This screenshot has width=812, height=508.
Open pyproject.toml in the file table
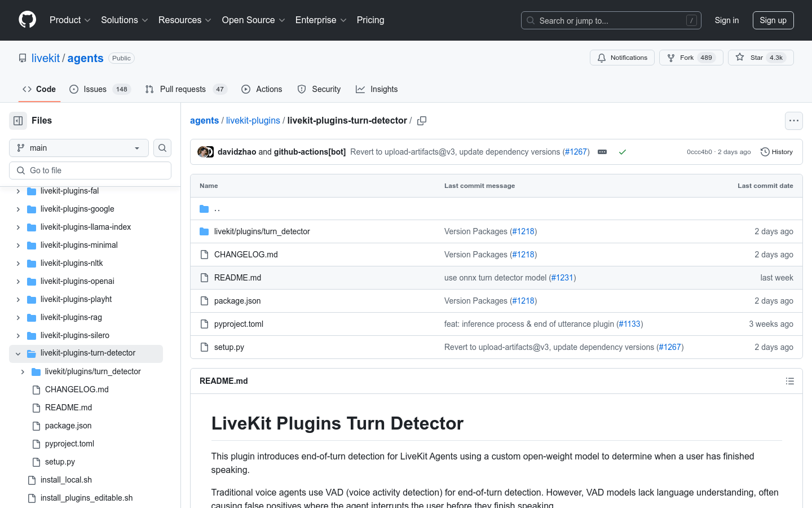point(239,324)
